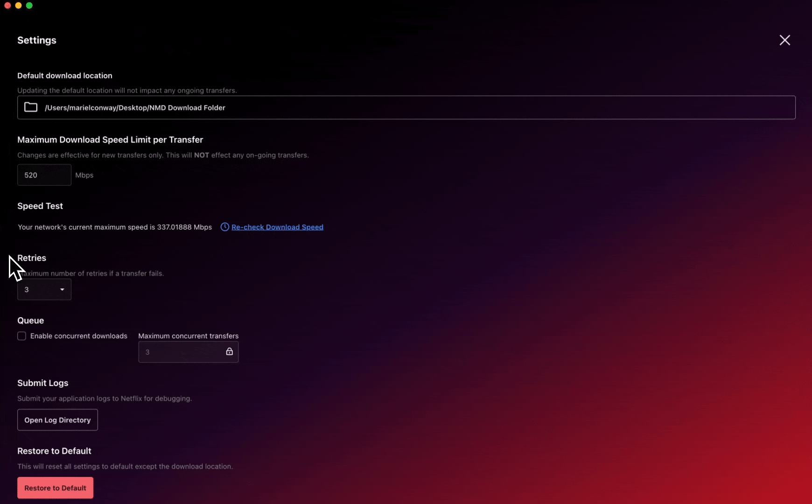Image resolution: width=812 pixels, height=504 pixels.
Task: Click the 'Settings' heading text
Action: coord(37,40)
